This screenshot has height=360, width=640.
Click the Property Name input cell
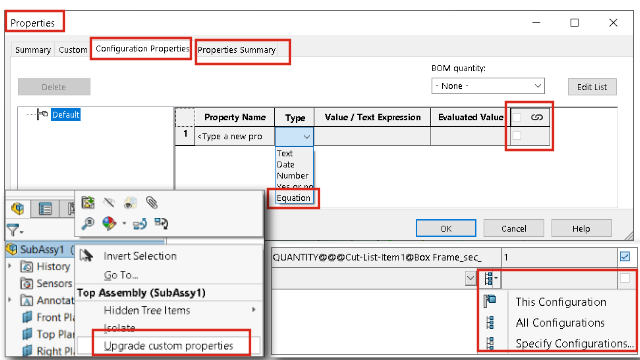235,136
